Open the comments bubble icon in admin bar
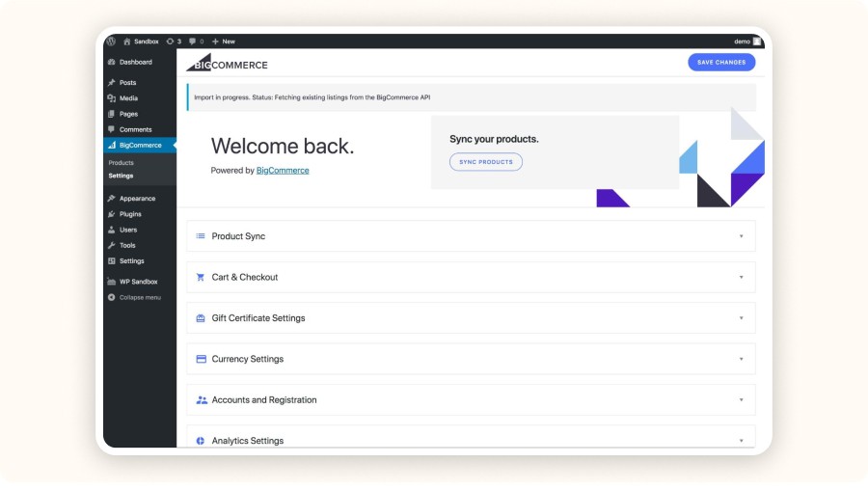 pyautogui.click(x=192, y=41)
